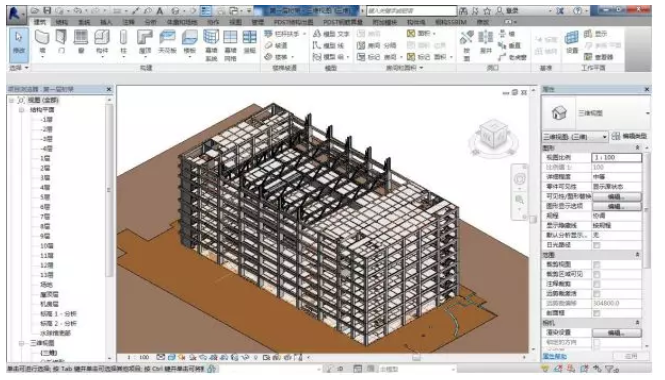Toggle the Annotation Crop checkbox
Image resolution: width=665 pixels, height=380 pixels.
[597, 284]
